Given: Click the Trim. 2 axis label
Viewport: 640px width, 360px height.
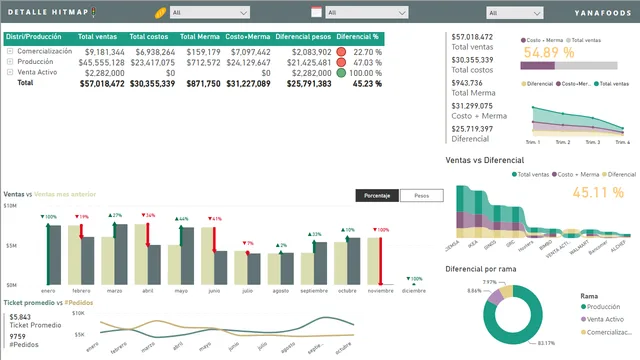Looking at the screenshot, I should click(563, 142).
